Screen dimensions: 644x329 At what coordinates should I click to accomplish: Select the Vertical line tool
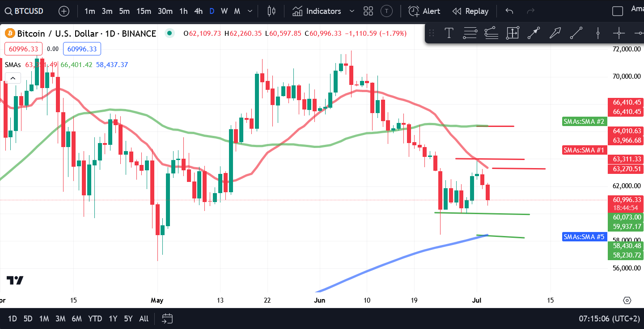pos(597,33)
